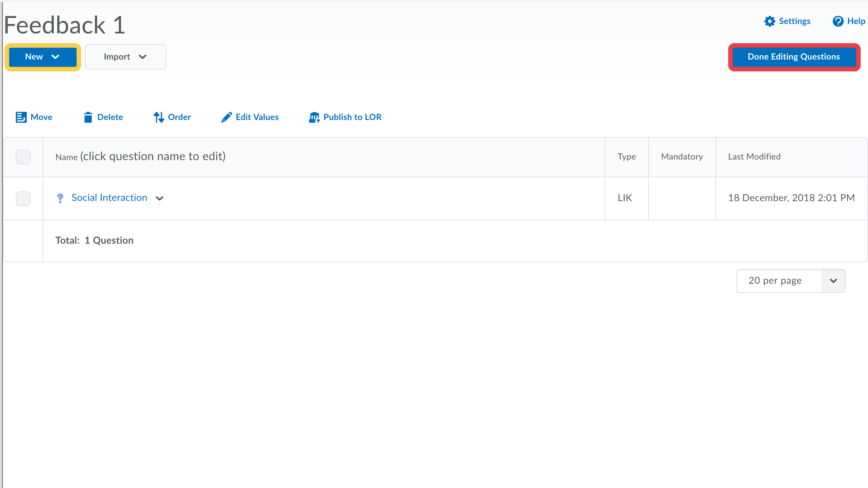Expand the Import dropdown menu
Viewport: 868px width, 488px height.
(x=125, y=57)
